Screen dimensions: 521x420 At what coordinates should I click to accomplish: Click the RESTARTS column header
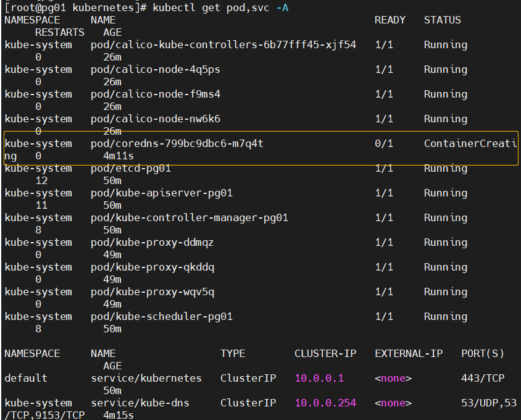point(60,33)
